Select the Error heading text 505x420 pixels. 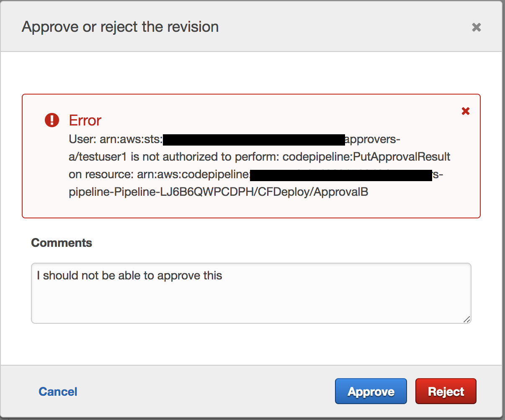[85, 120]
